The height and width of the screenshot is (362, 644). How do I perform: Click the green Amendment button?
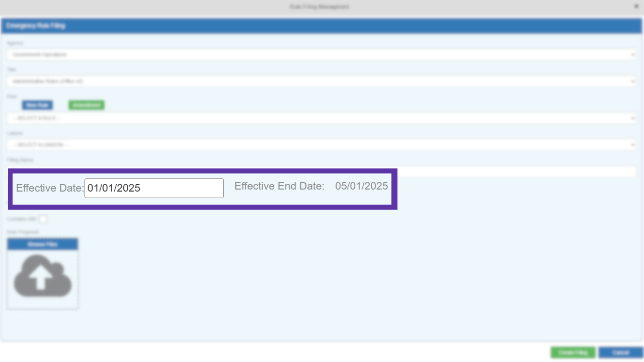pyautogui.click(x=86, y=105)
